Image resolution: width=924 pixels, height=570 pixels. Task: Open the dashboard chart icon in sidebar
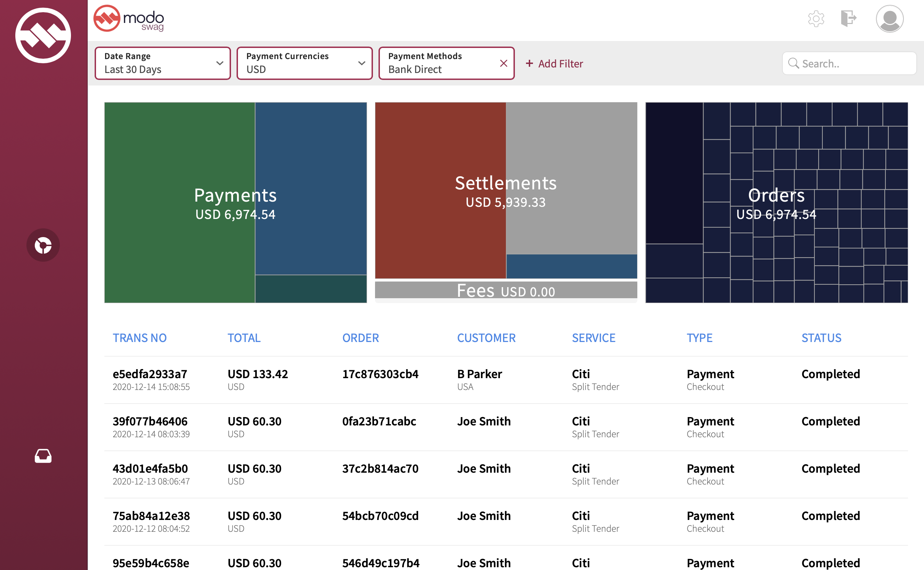coord(43,245)
